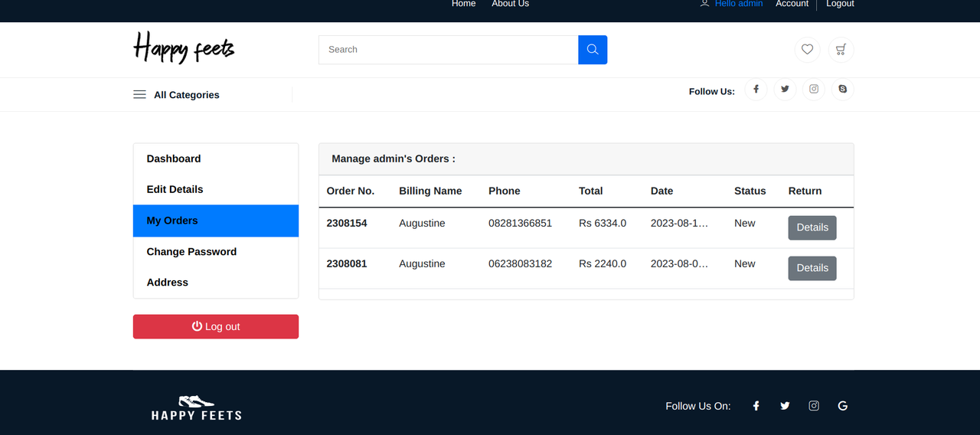Open the shopping cart icon
Screen dimensions: 980x435
[841, 50]
